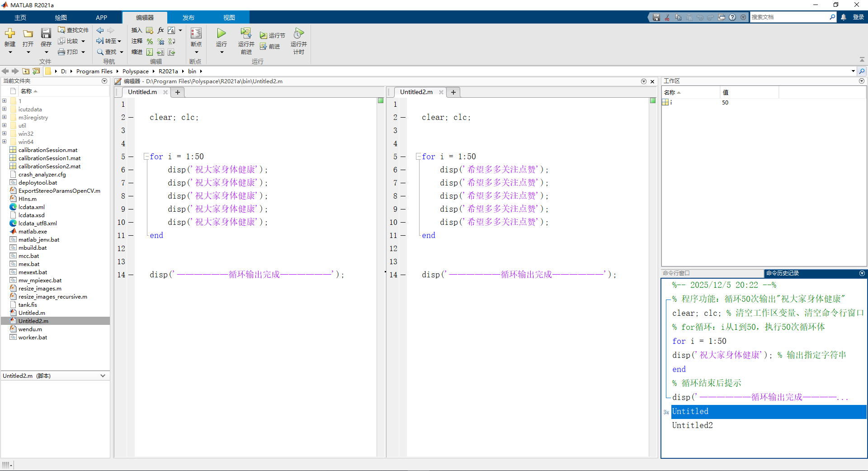Screen dimensions: 868x471
Task: Click Run and Time (运行并计时) icon
Action: (298, 33)
